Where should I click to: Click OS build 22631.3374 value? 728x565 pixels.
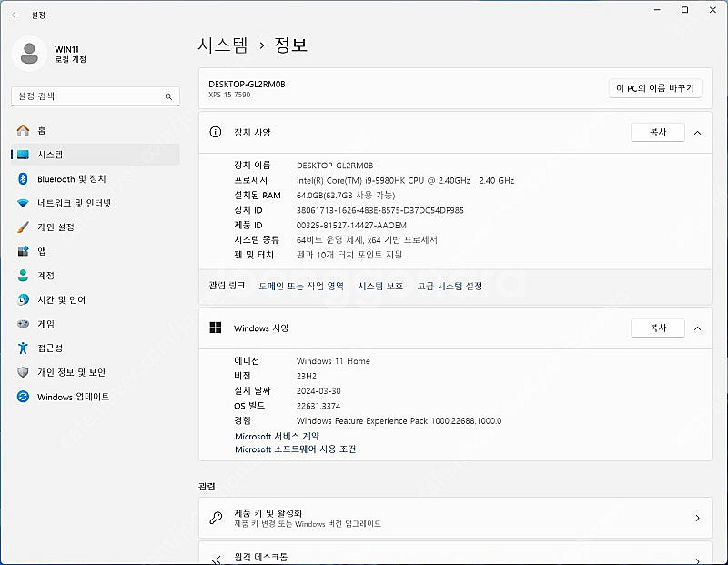318,406
